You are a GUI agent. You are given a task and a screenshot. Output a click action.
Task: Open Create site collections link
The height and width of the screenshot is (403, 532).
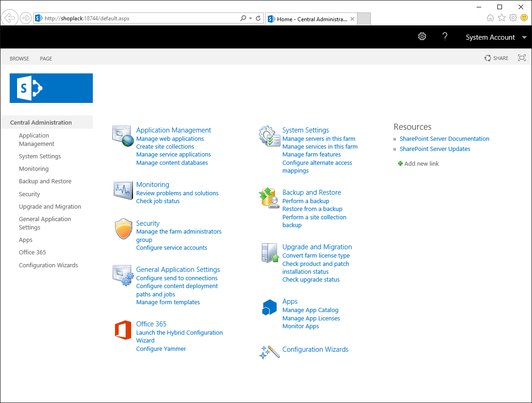tap(165, 146)
